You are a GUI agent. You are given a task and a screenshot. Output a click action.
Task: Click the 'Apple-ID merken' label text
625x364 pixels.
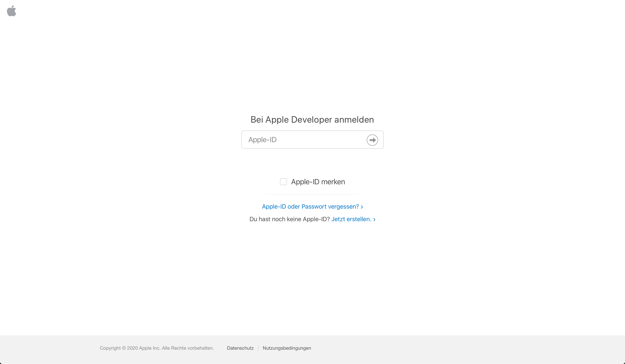[318, 182]
